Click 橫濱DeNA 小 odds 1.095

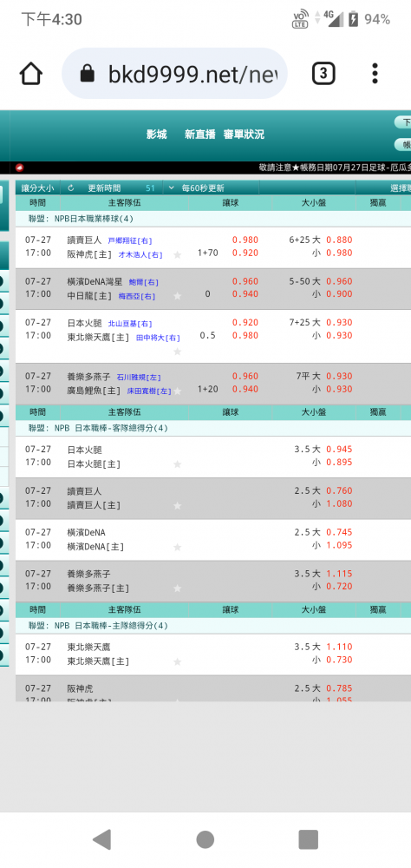pyautogui.click(x=339, y=545)
